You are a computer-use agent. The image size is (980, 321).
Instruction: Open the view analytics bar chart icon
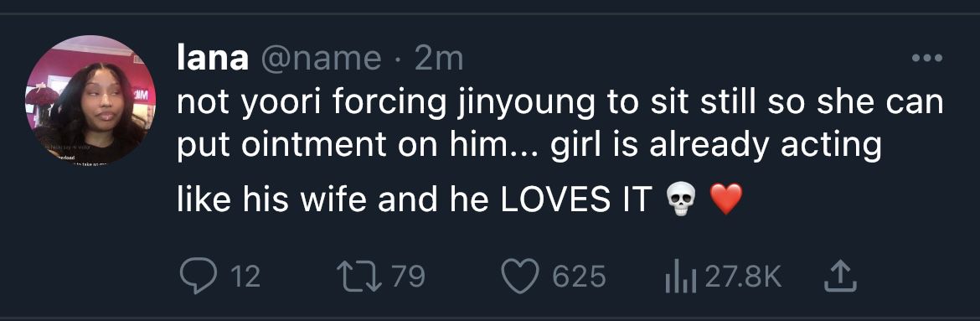(x=681, y=277)
